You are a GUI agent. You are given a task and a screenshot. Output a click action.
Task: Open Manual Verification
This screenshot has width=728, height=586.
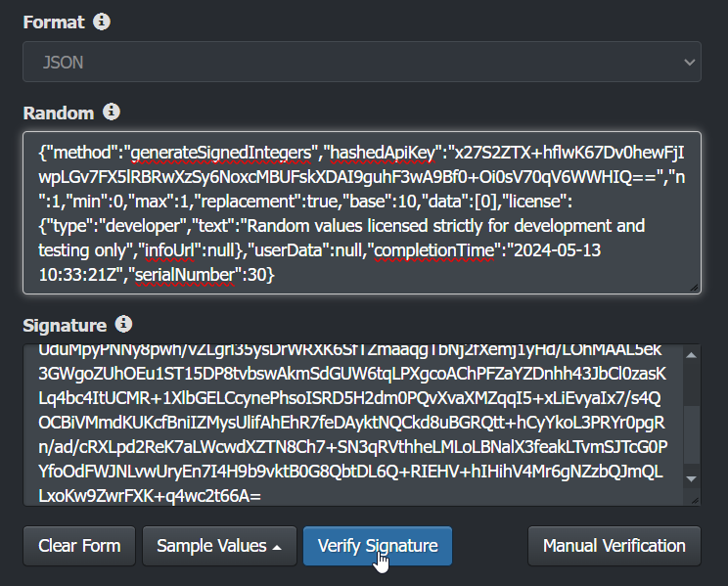[614, 546]
